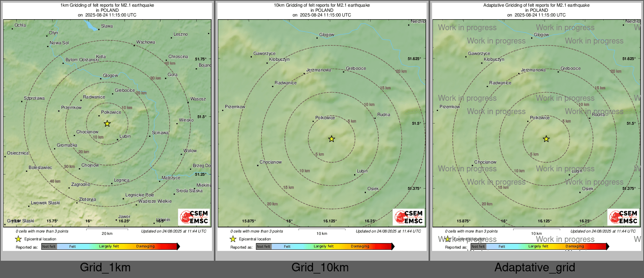Screen dimensions: 644x278
Task: Click the Jerzmanowa label on the 10km map
Action: click(318, 70)
